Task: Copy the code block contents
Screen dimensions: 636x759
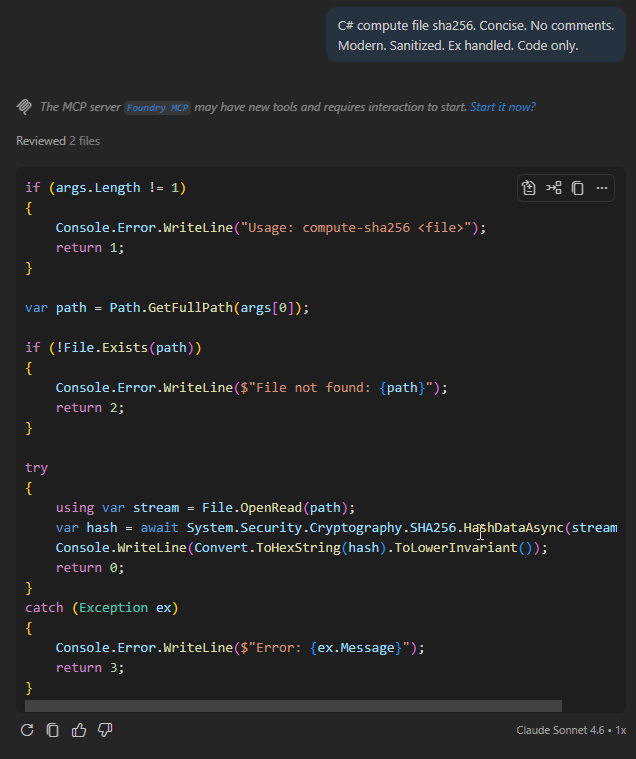Action: [x=577, y=188]
